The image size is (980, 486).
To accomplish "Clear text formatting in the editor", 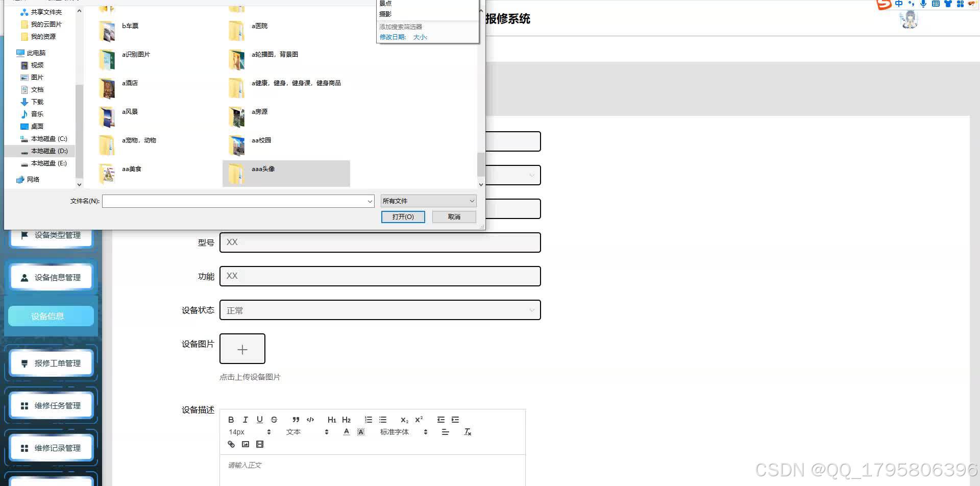I will 468,432.
